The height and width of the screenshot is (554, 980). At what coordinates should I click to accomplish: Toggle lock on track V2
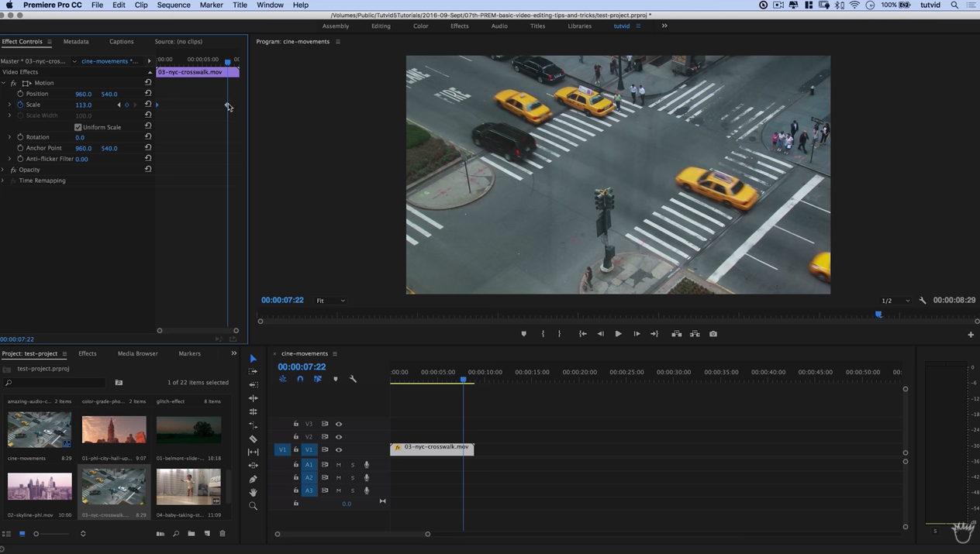pos(295,436)
